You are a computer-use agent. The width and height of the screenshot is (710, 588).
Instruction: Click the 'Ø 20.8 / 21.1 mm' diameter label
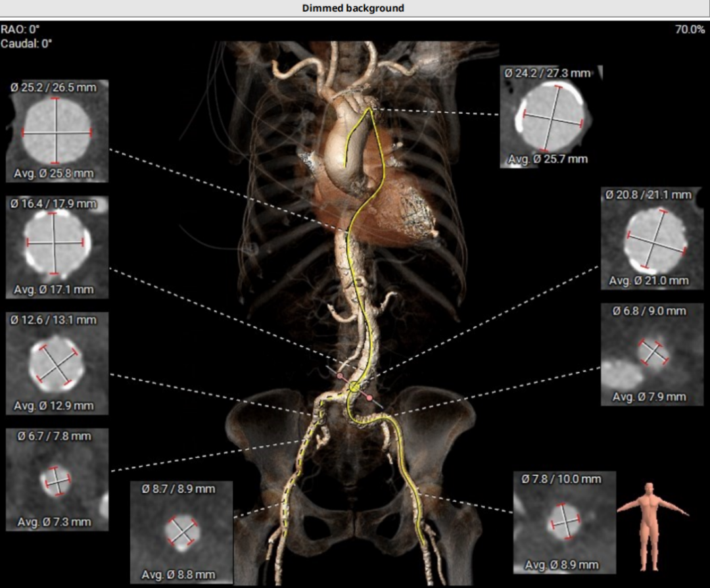point(649,195)
